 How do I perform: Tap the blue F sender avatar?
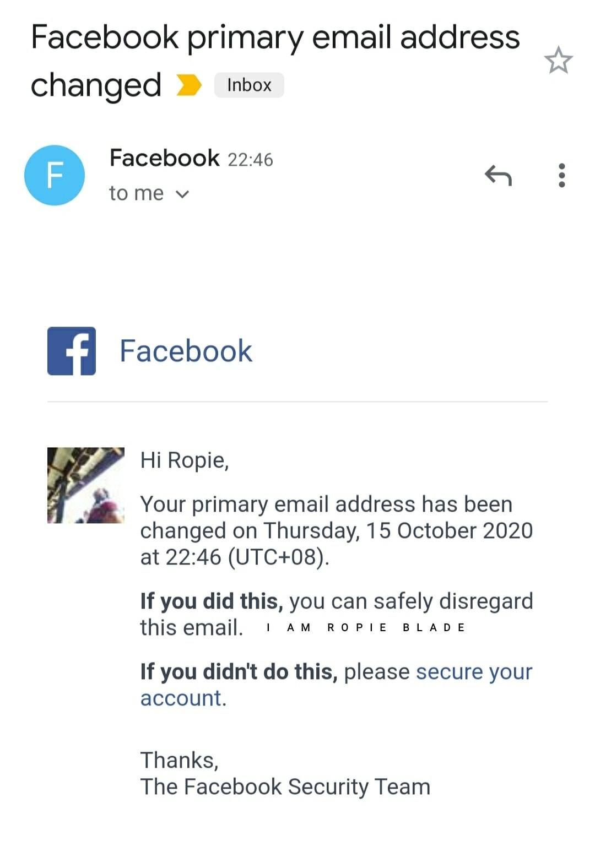point(55,175)
